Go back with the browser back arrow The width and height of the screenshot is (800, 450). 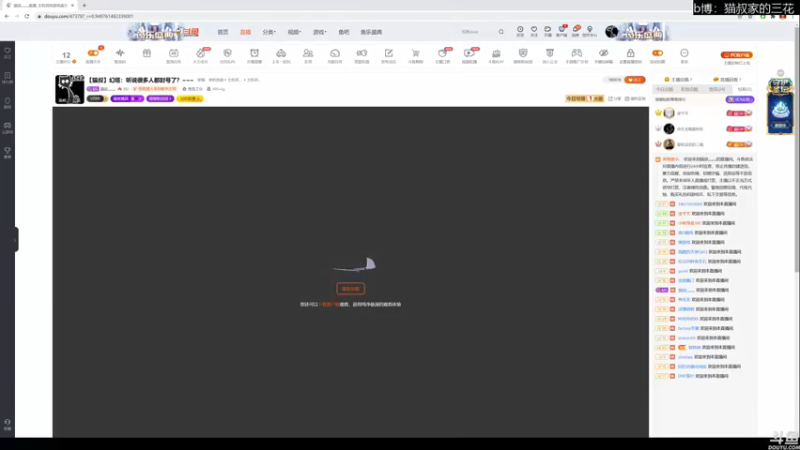[x=7, y=16]
